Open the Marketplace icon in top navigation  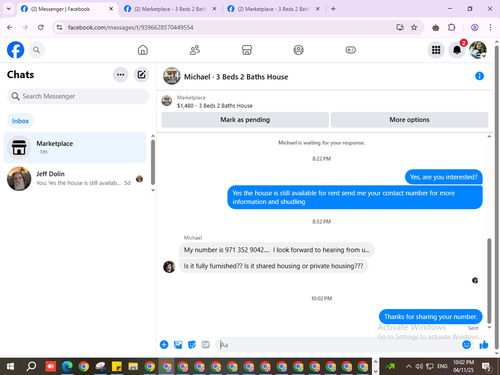click(247, 50)
